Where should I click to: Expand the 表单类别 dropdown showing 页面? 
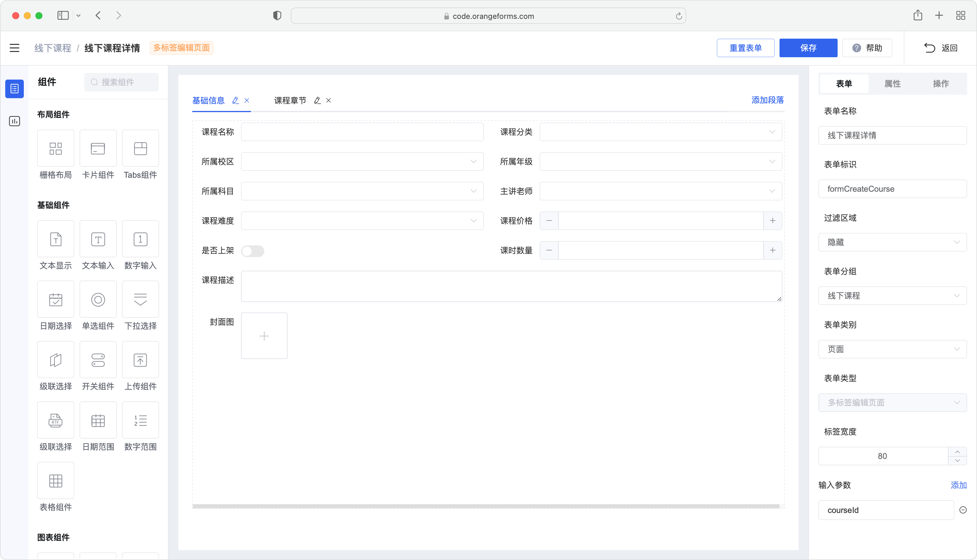click(x=892, y=349)
